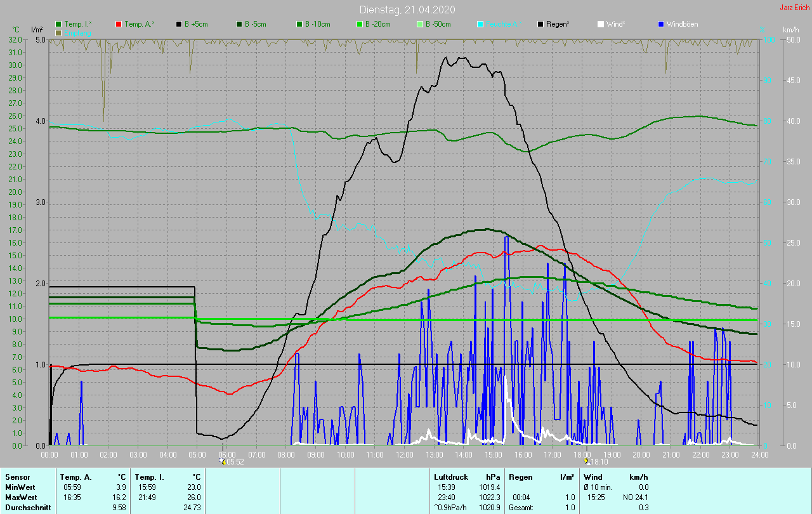The width and height of the screenshot is (812, 514).
Task: Click the Dienstag, 21.04.2020 date title
Action: click(x=407, y=10)
